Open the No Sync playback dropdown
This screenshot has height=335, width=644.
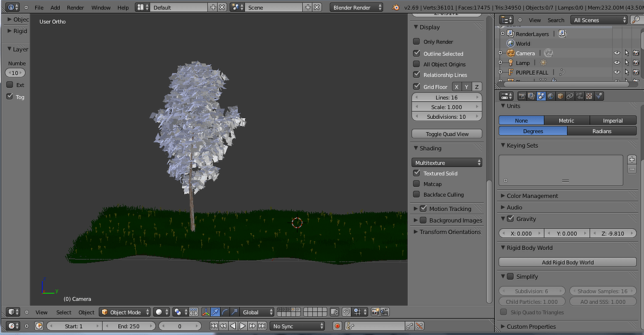point(297,326)
